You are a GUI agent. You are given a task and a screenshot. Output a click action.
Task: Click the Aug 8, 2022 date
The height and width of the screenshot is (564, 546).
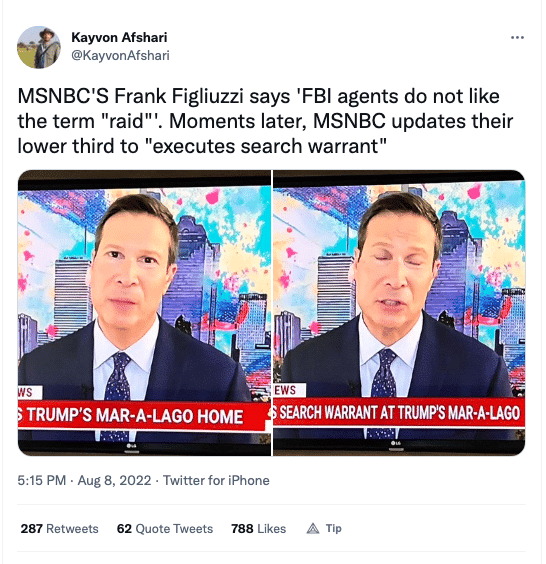tap(114, 480)
